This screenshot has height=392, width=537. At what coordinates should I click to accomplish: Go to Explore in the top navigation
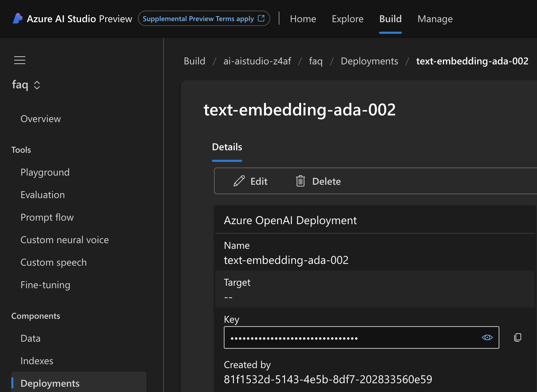pyautogui.click(x=348, y=19)
